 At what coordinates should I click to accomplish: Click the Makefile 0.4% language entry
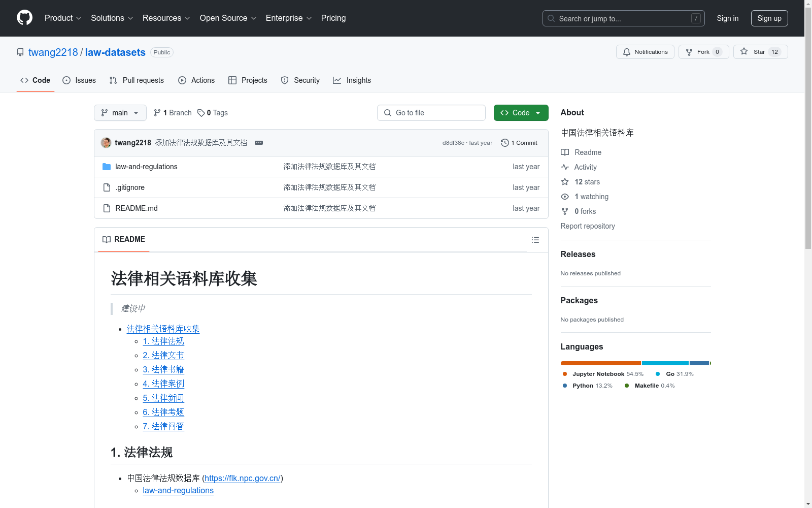pos(650,386)
